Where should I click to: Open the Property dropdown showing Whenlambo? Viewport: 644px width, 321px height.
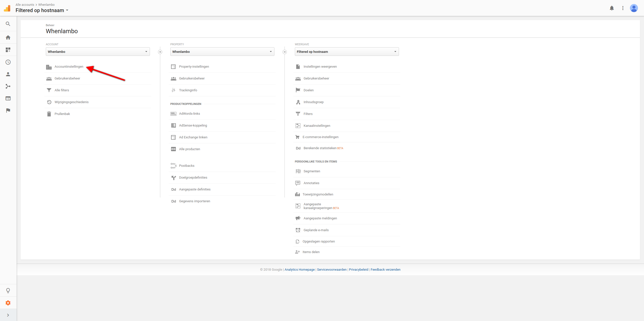coord(222,52)
